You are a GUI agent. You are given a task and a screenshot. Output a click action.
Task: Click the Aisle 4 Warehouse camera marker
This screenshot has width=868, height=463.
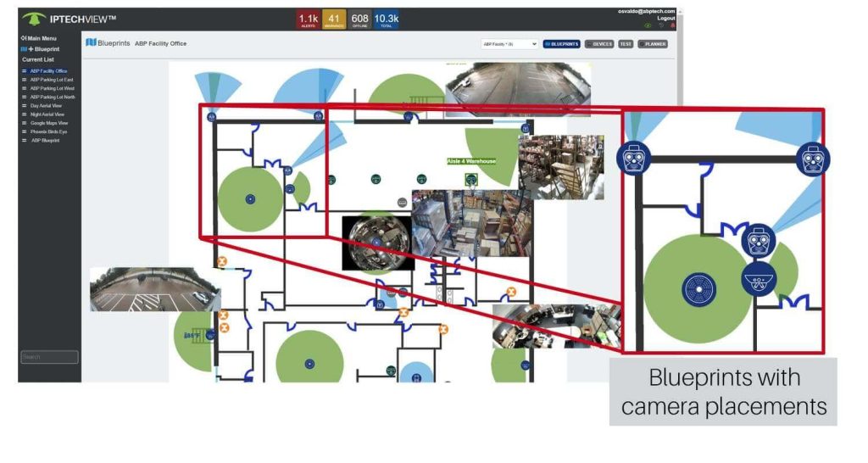[x=471, y=179]
